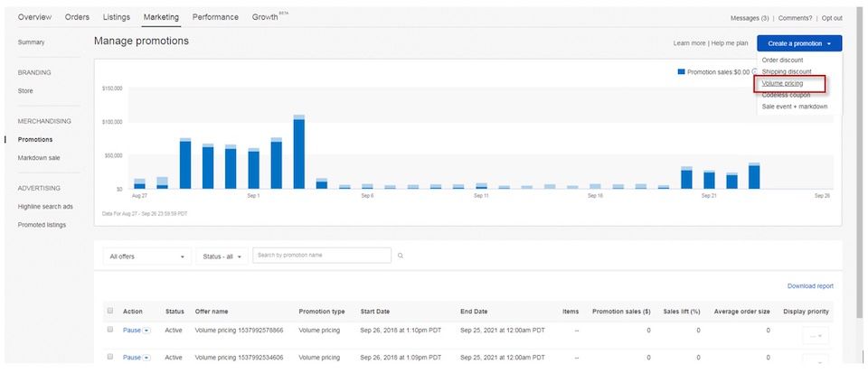Open the All offers dropdown
868x373 pixels.
coord(147,256)
